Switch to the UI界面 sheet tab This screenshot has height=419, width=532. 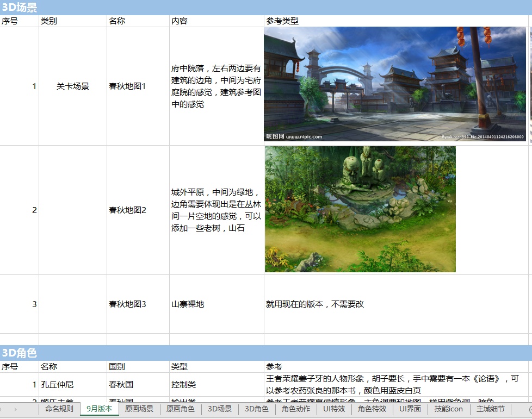(410, 409)
